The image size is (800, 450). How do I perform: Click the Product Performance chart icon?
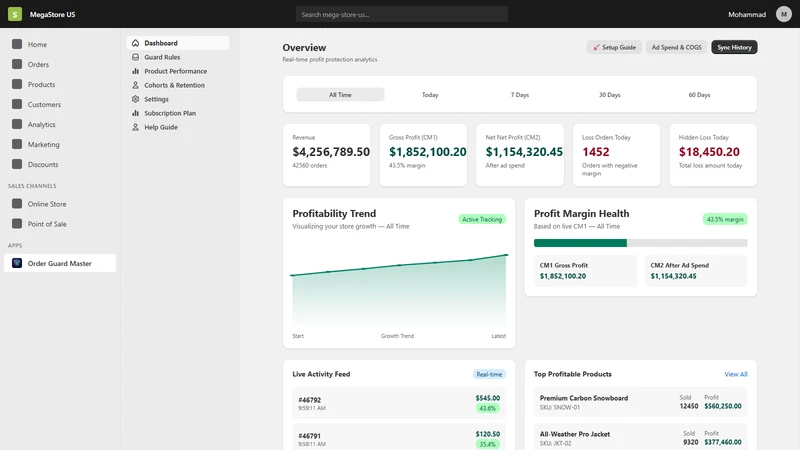click(x=135, y=71)
